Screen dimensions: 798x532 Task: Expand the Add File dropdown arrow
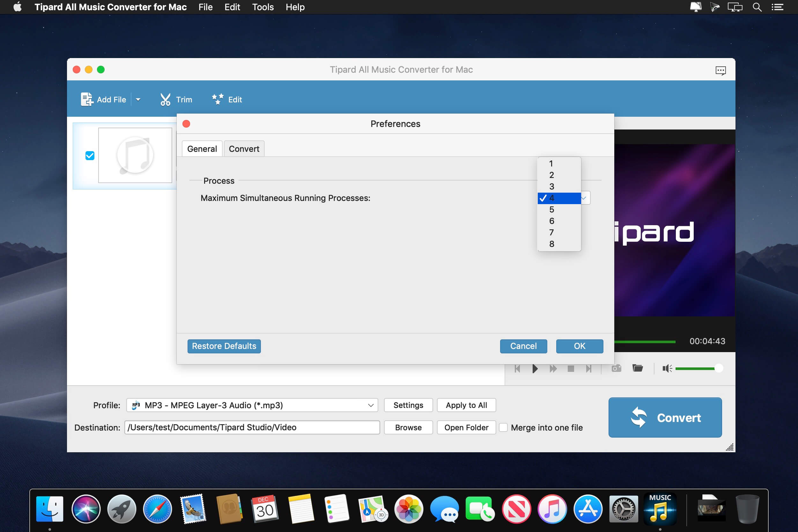138,100
